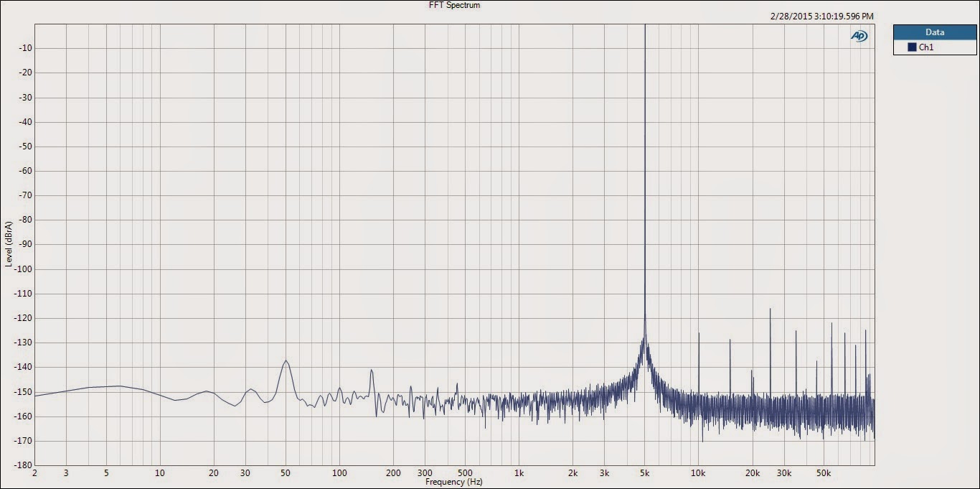Image resolution: width=980 pixels, height=489 pixels.
Task: Click the 10k frequency axis label
Action: click(x=698, y=473)
